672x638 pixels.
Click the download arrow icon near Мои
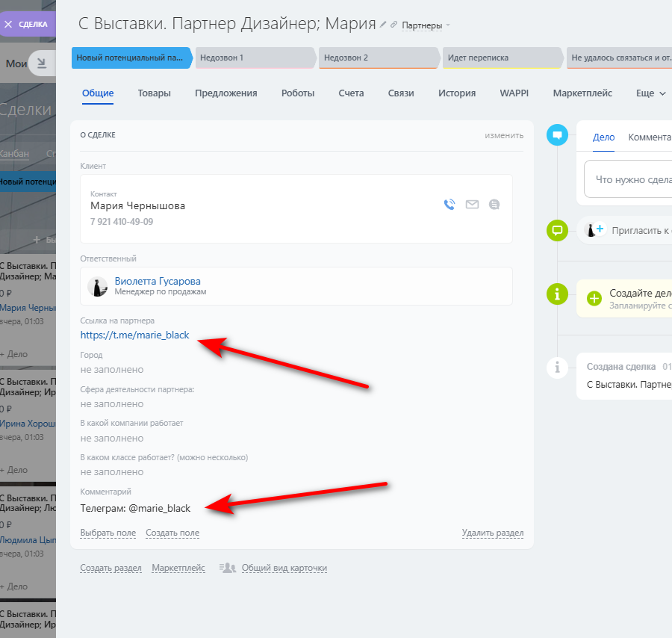tap(42, 64)
